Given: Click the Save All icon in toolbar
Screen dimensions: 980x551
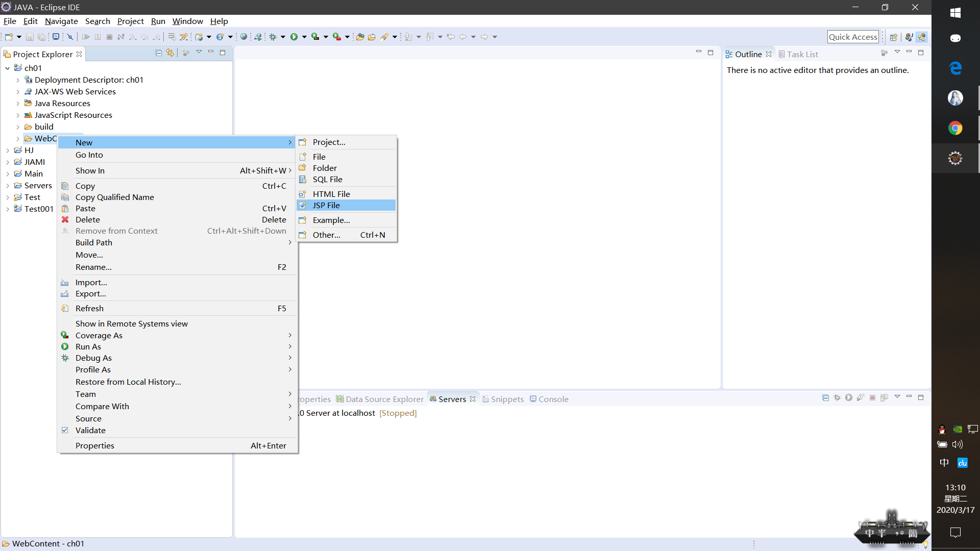Looking at the screenshot, I should click(41, 37).
